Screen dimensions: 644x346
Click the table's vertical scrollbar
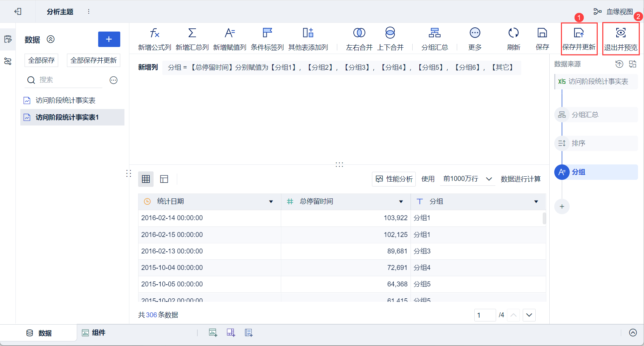click(544, 218)
